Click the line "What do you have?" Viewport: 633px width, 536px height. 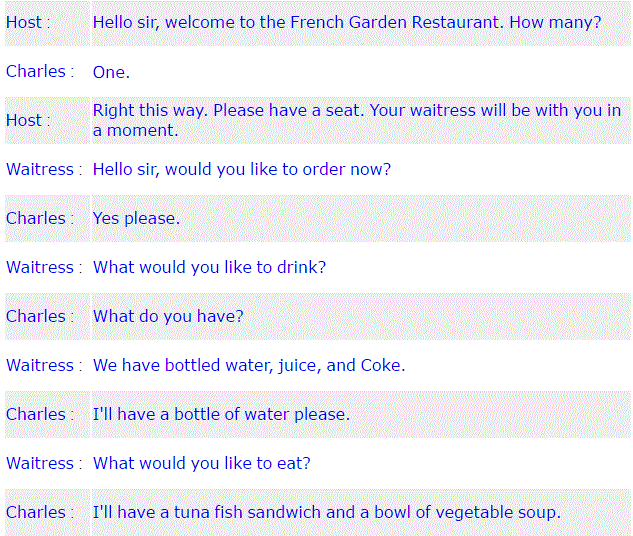[168, 316]
